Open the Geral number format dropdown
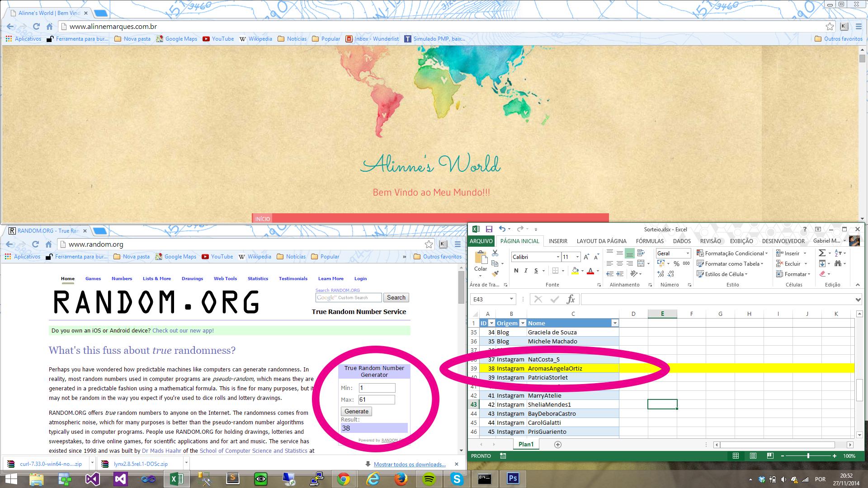 [x=688, y=253]
